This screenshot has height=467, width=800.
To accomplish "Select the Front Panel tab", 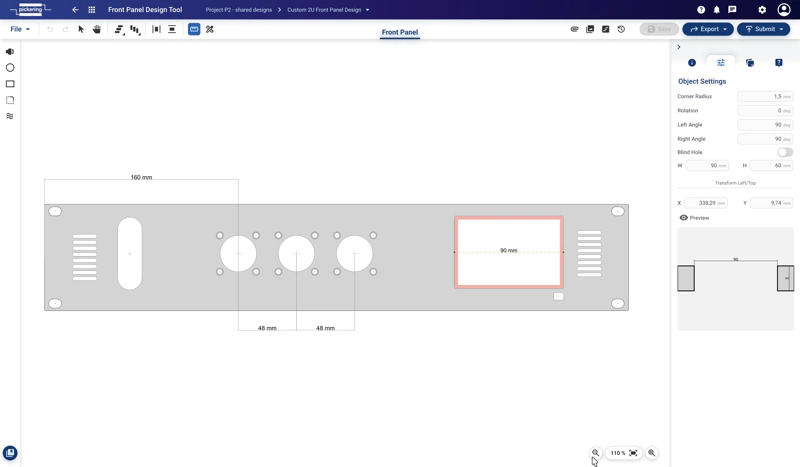I will coord(400,32).
